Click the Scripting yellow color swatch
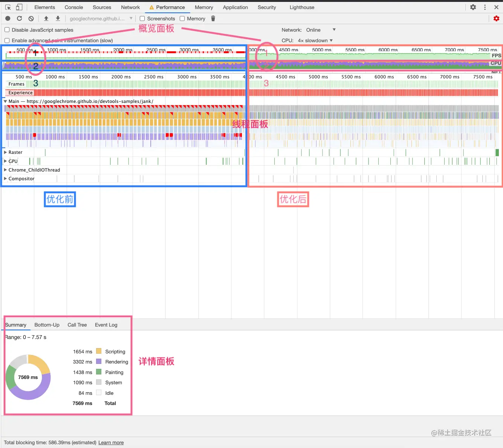Screen dimensions: 503x448 (x=99, y=351)
